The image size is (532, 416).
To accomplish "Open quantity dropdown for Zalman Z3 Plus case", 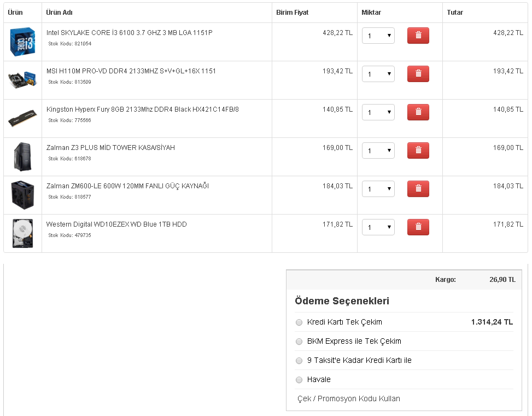I will click(378, 151).
